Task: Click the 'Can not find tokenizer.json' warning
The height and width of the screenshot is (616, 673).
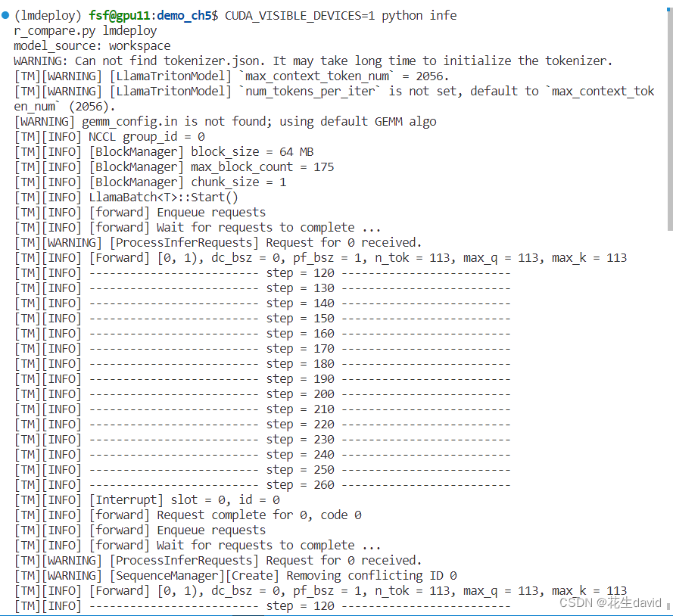Action: (x=313, y=61)
